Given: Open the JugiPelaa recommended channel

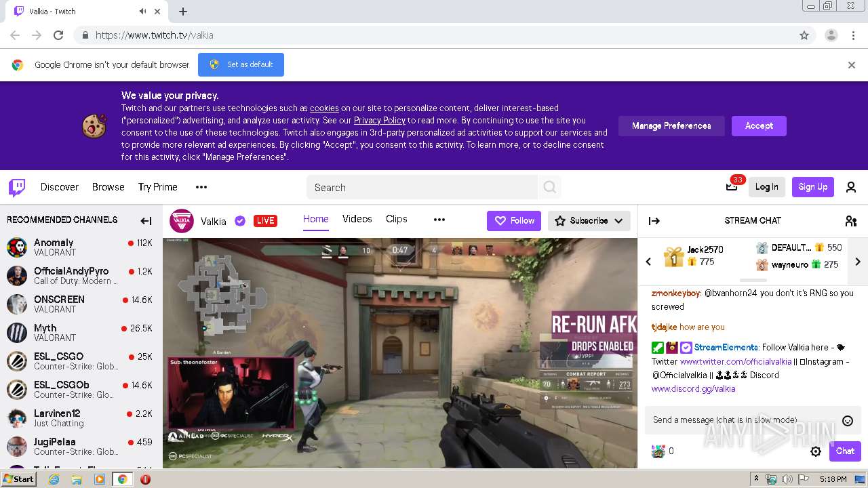Looking at the screenshot, I should click(81, 447).
